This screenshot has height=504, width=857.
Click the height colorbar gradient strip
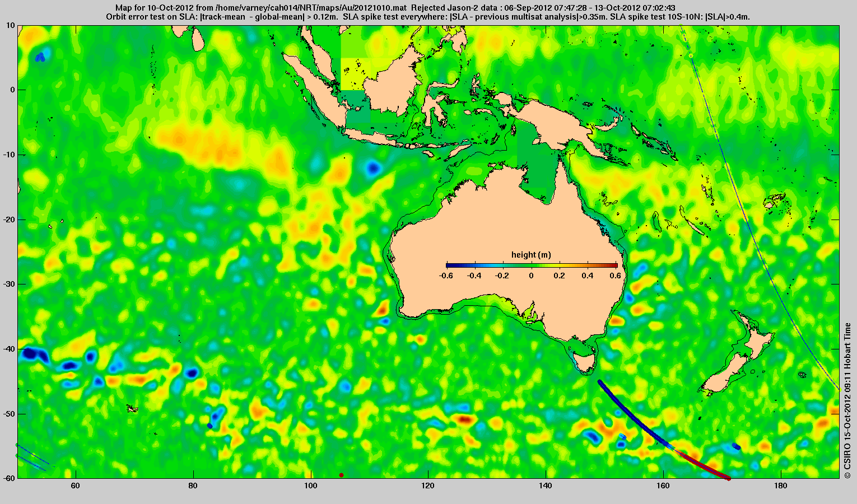[x=532, y=265]
